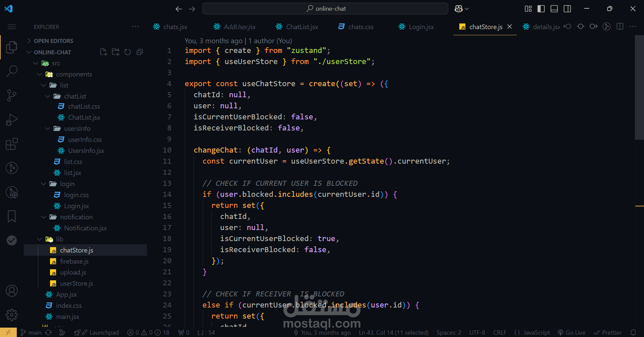Screen dimensions: 644x337
Task: Collapse the ONLINE-CHAT section
Action: [29, 52]
